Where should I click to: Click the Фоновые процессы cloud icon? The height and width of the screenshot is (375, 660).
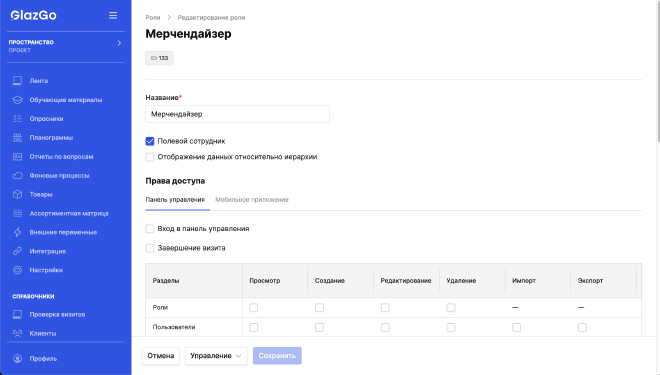coord(17,176)
